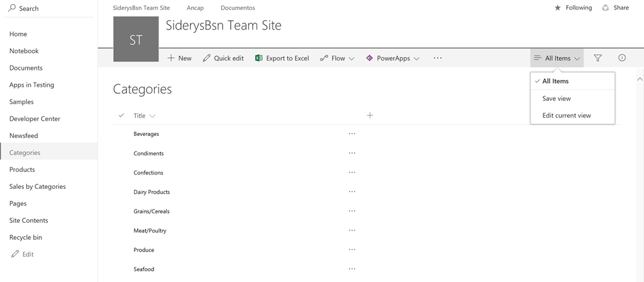This screenshot has height=282, width=644.
Task: Open Newsfeed in the sidebar
Action: pyautogui.click(x=24, y=135)
